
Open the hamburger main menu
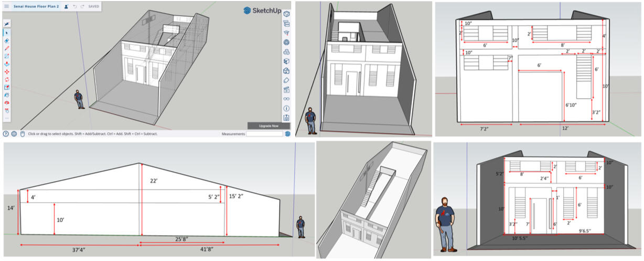pyautogui.click(x=7, y=7)
